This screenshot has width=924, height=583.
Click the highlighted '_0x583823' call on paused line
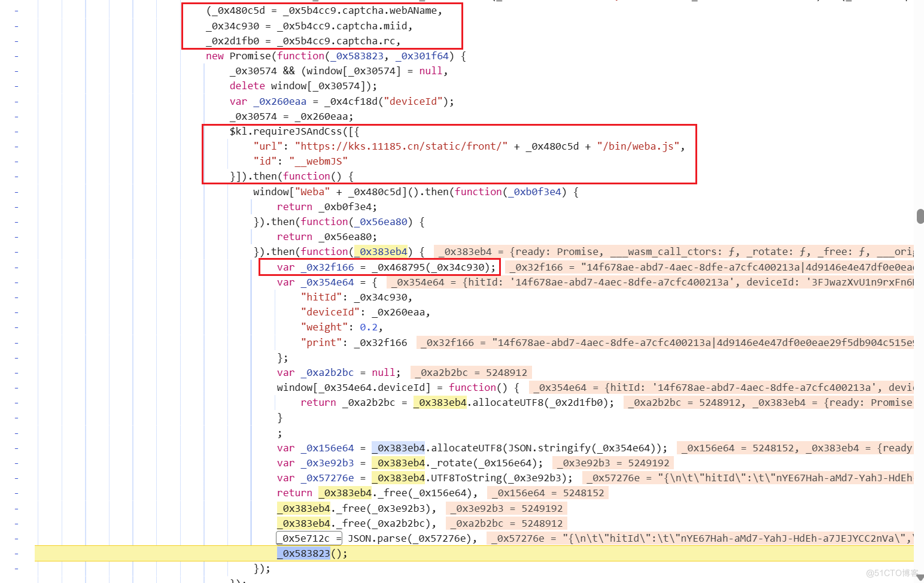[303, 554]
